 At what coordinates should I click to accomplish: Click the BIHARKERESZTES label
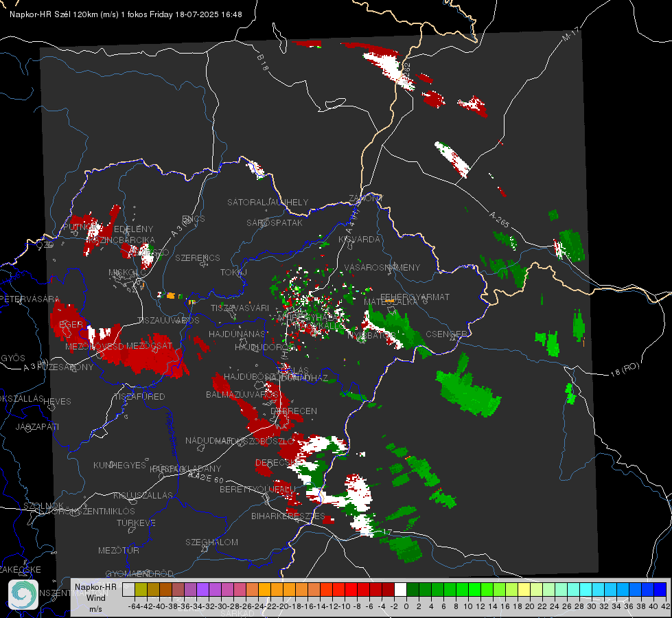(288, 516)
